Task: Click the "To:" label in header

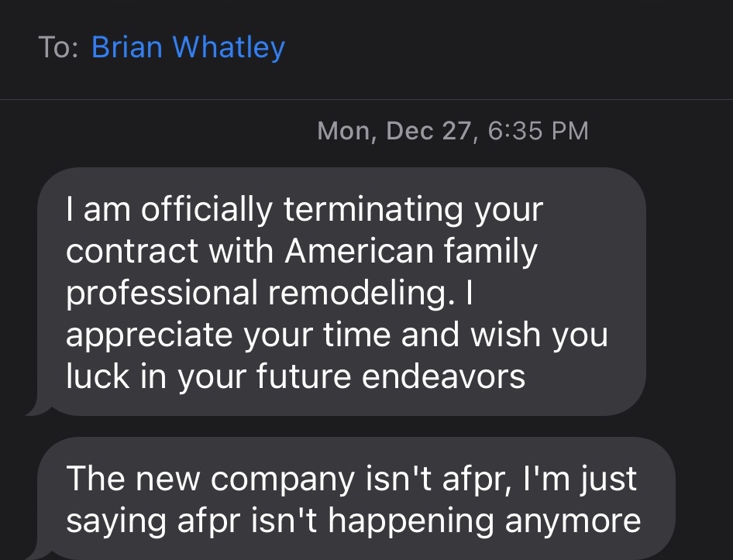Action: [58, 48]
